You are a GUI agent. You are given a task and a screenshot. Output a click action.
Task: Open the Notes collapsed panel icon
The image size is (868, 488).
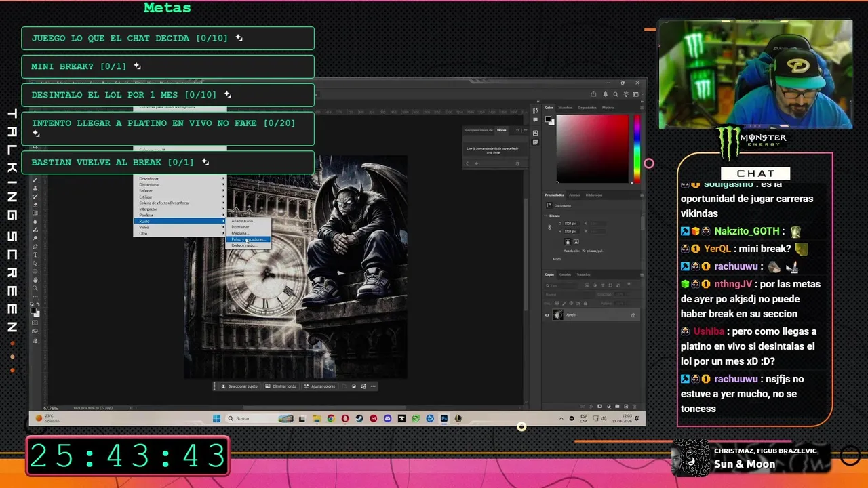(535, 142)
